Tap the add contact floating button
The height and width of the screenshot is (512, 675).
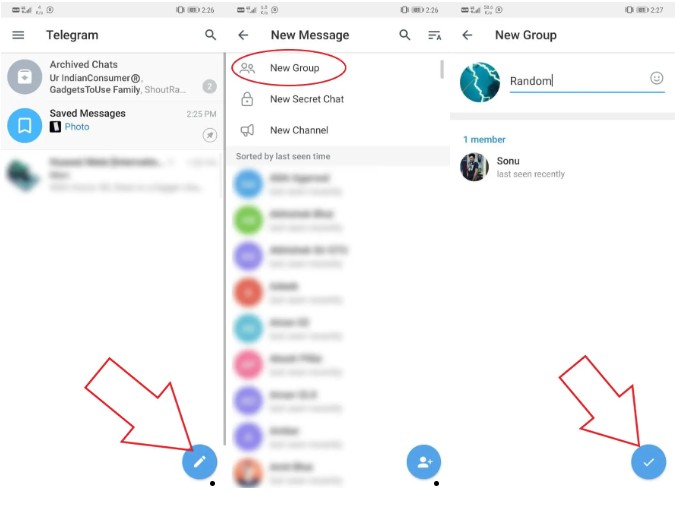coord(424,461)
